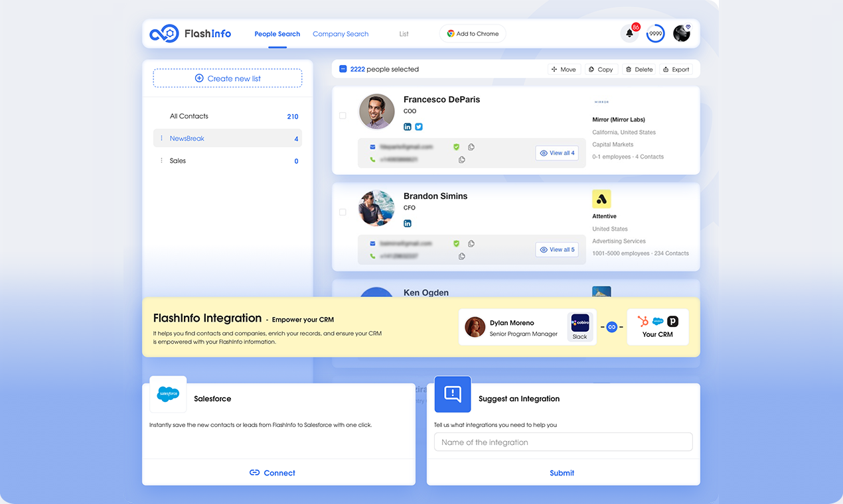Screen dimensions: 843x504
Task: Open the Sales list options menu
Action: (161, 160)
